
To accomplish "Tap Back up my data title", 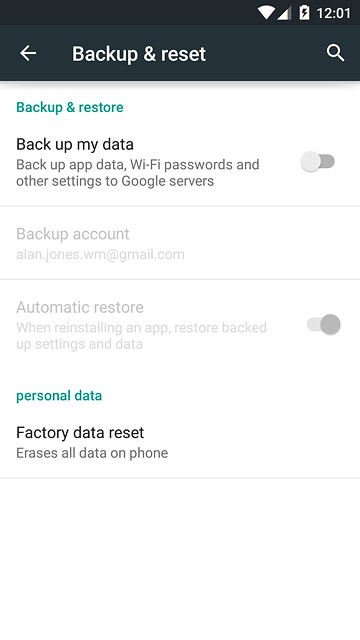I will click(75, 144).
